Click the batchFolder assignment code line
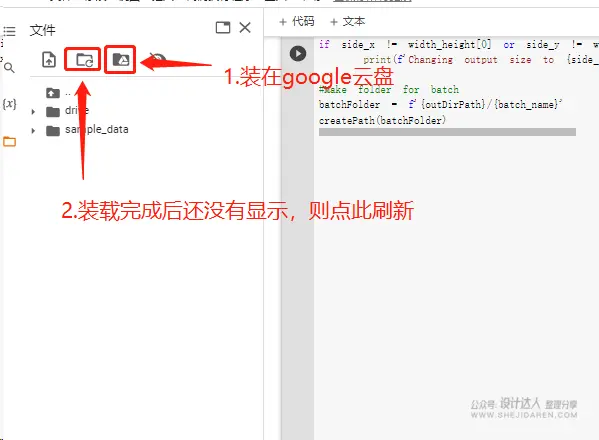Screen dimensions: 599x440 coord(440,105)
